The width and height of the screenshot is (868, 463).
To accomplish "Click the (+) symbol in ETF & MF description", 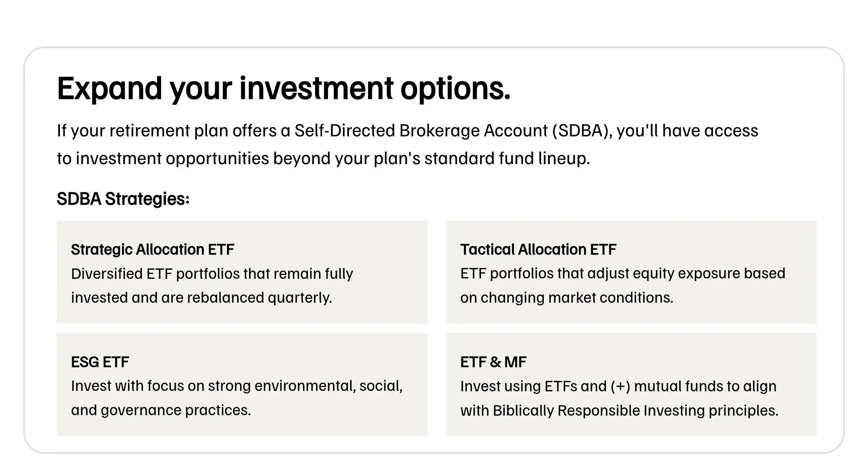I will (620, 386).
